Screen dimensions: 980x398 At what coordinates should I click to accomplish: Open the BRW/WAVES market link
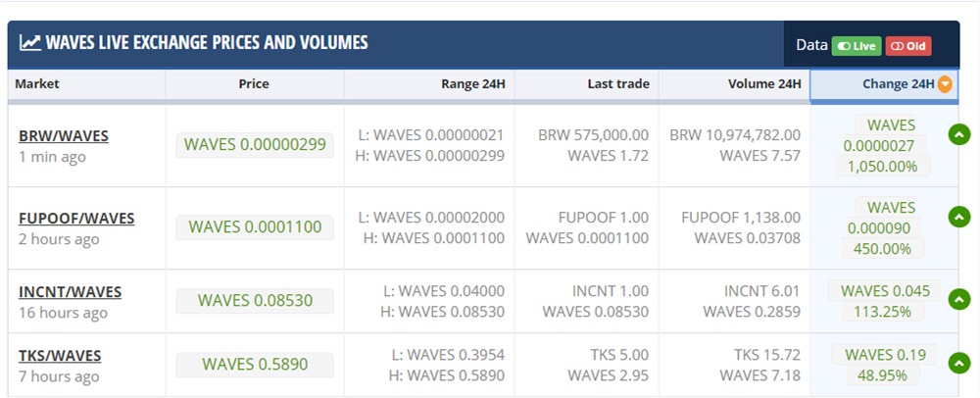point(64,136)
